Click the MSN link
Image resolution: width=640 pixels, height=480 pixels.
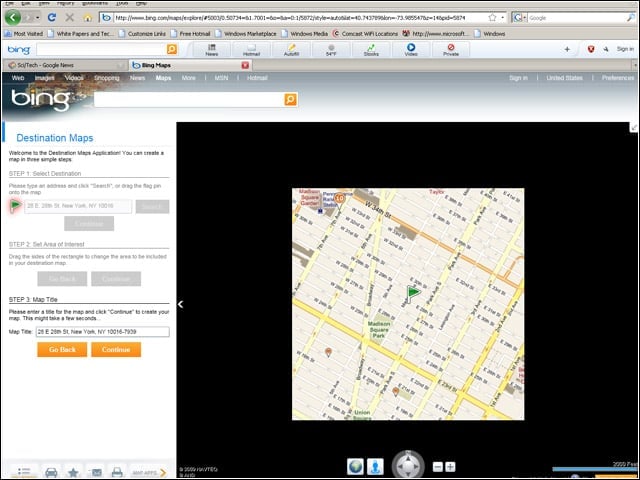(x=221, y=78)
